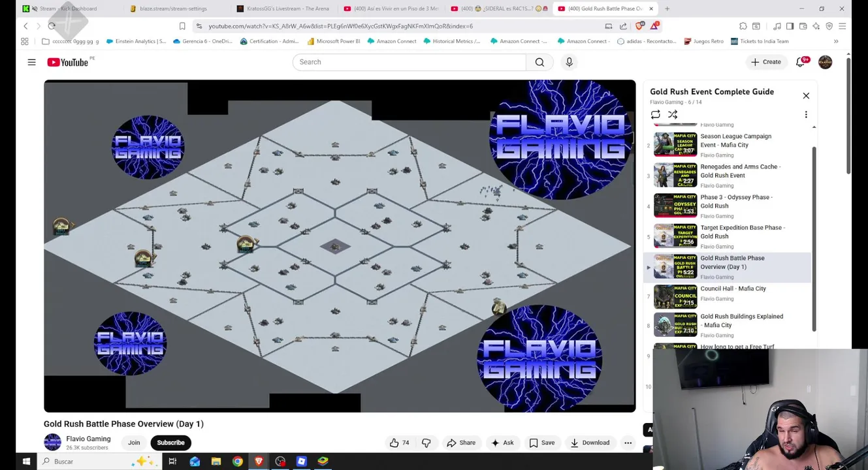
Task: Open the Einstein Analytics bookmark
Action: click(136, 41)
